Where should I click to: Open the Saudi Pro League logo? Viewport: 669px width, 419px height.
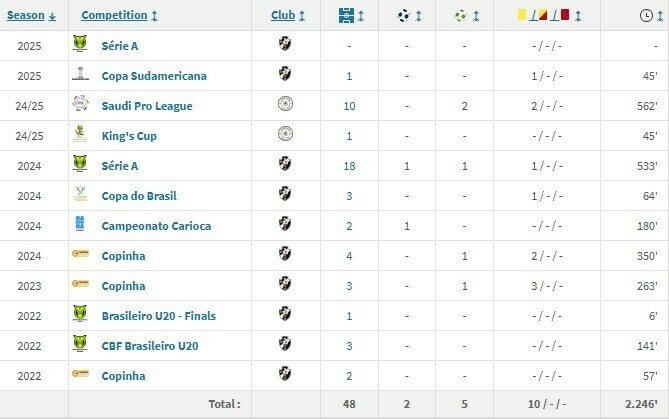tap(80, 105)
